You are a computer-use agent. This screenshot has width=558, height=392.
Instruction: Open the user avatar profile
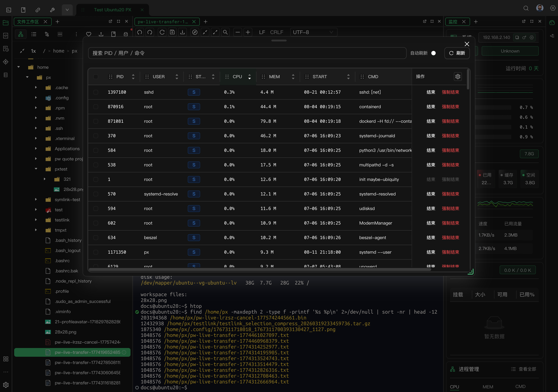point(540,8)
